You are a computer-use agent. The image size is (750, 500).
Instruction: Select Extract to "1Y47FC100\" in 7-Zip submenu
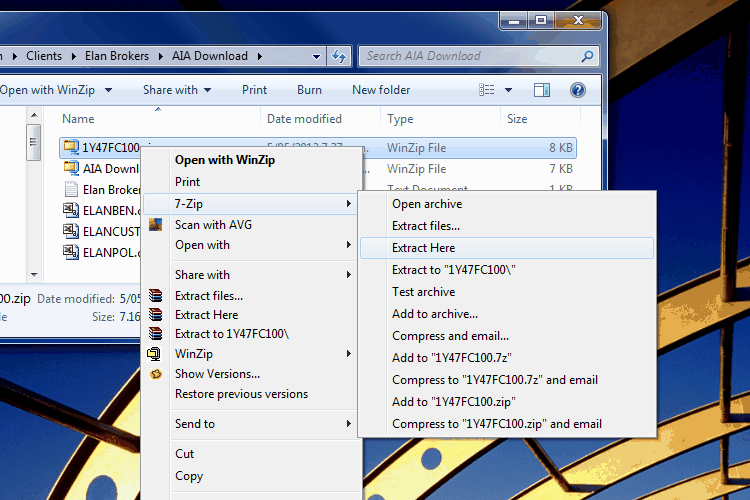click(453, 270)
